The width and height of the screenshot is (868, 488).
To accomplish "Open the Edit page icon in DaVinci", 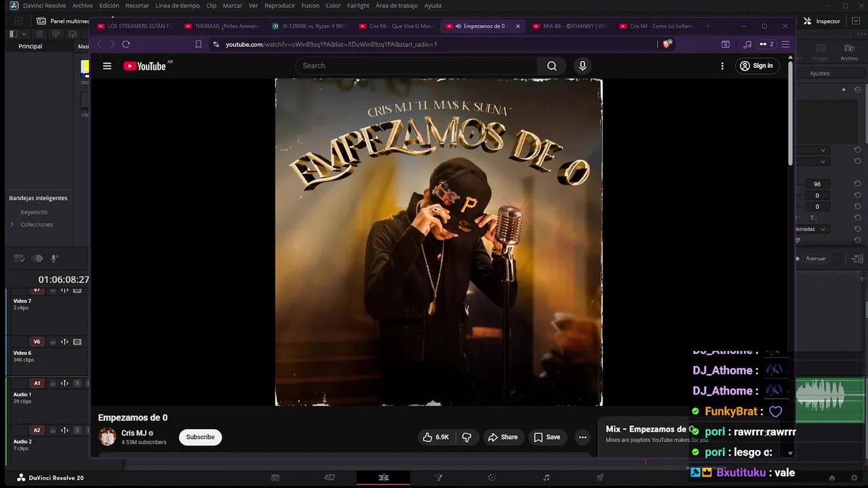I will click(384, 478).
